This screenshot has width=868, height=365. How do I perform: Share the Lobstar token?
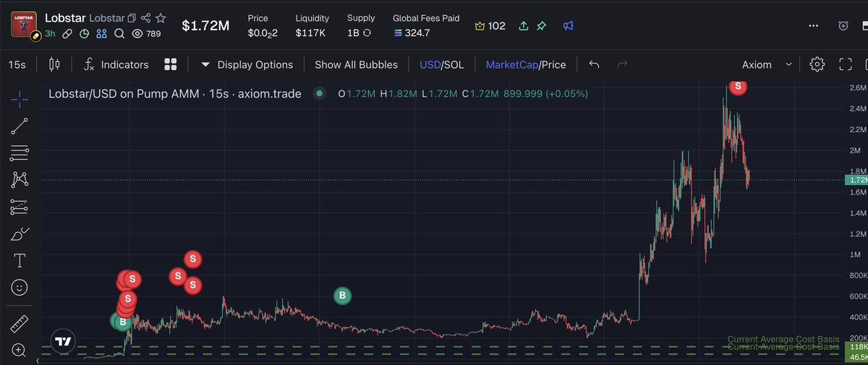[146, 17]
